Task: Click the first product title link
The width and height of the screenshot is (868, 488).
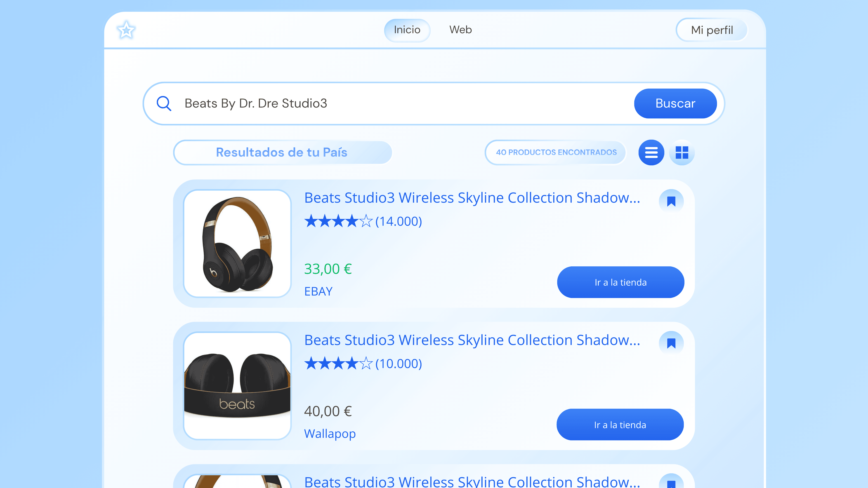Action: coord(472,198)
